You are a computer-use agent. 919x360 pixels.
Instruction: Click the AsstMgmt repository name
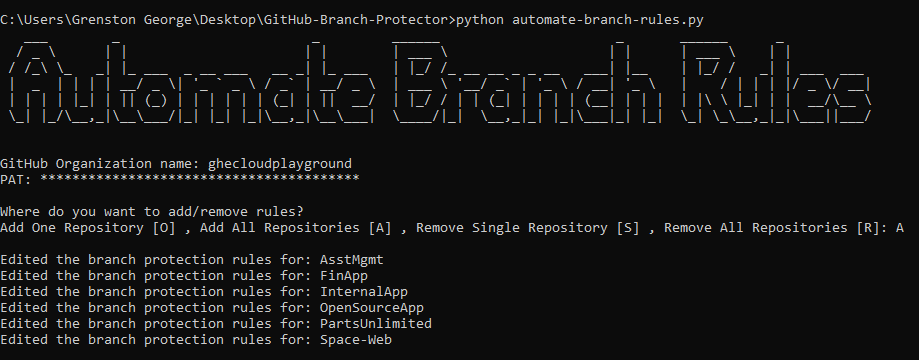pos(352,260)
